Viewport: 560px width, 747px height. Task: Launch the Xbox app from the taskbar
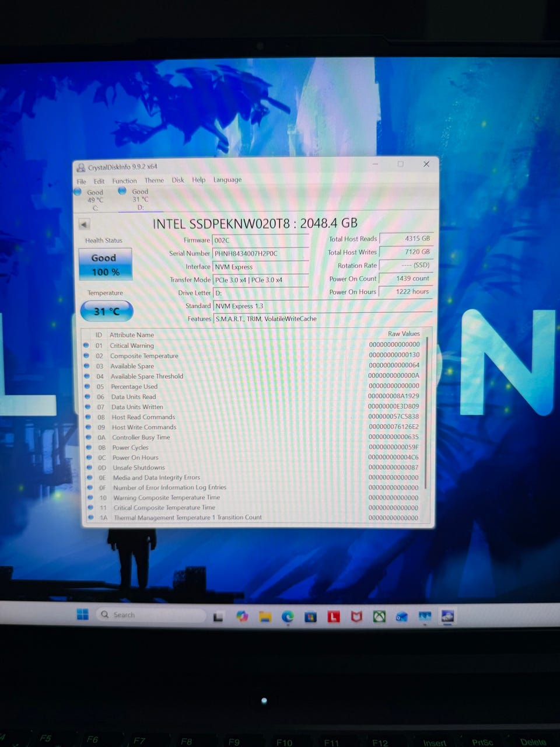point(379,616)
